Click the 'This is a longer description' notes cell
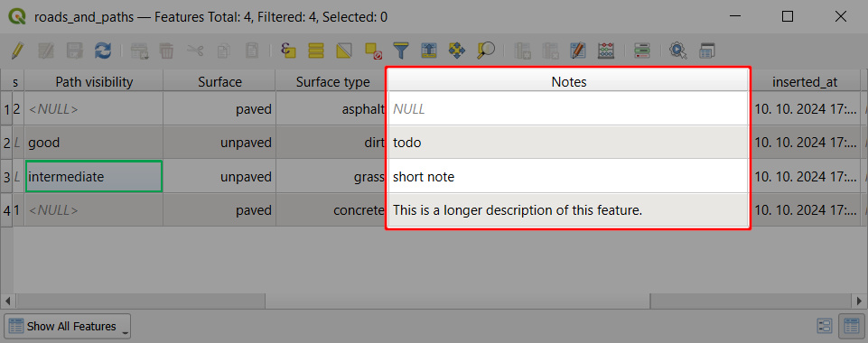Image resolution: width=868 pixels, height=343 pixels. pos(568,210)
